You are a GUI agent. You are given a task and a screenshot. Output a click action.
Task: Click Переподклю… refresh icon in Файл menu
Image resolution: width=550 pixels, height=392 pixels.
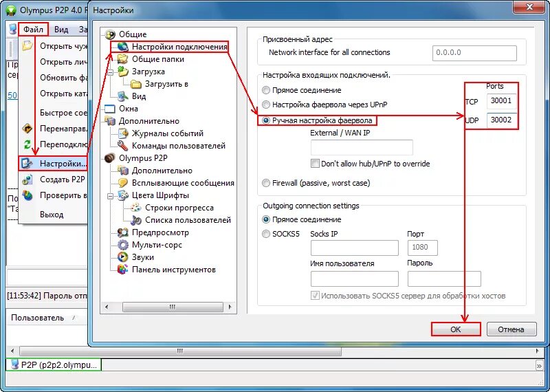click(x=27, y=144)
